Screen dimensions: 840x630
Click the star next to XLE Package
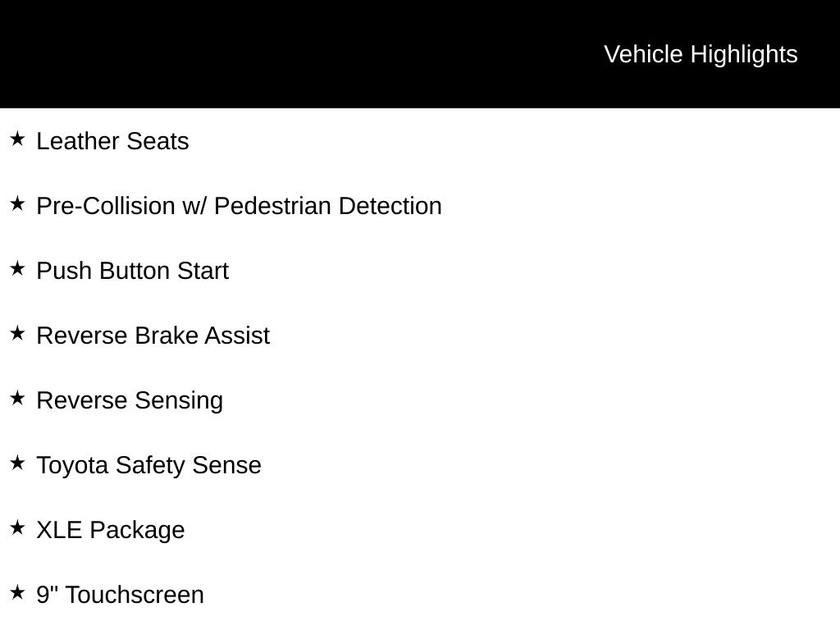(x=17, y=527)
